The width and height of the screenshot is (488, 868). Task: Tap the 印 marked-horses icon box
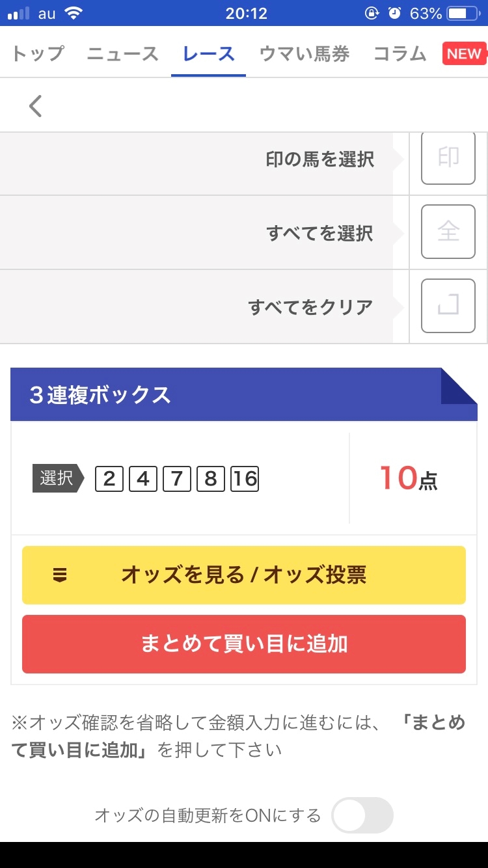tap(448, 158)
